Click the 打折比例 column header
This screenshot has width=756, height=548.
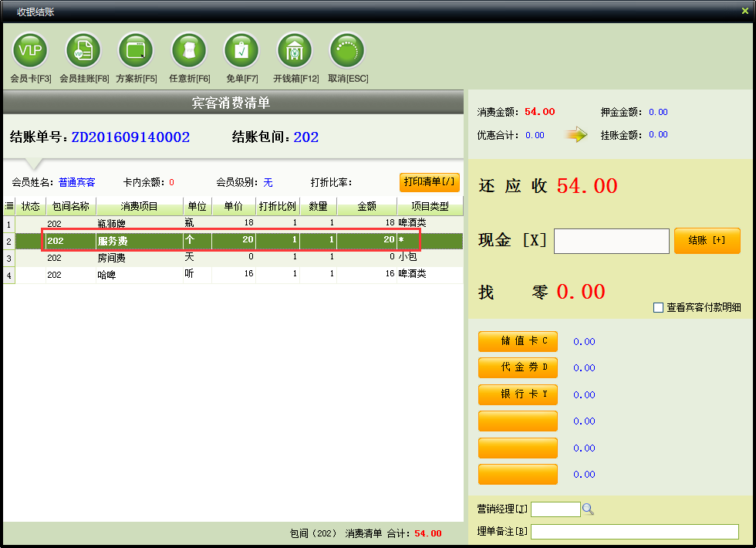pos(278,207)
